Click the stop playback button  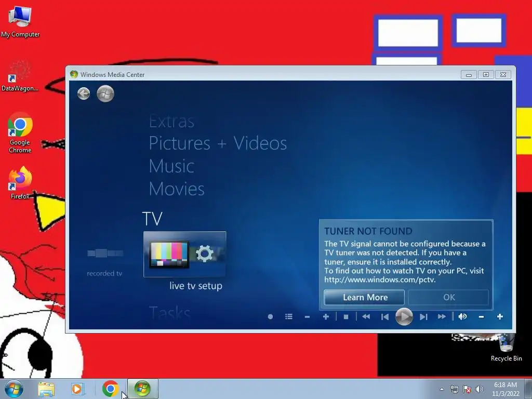(345, 316)
